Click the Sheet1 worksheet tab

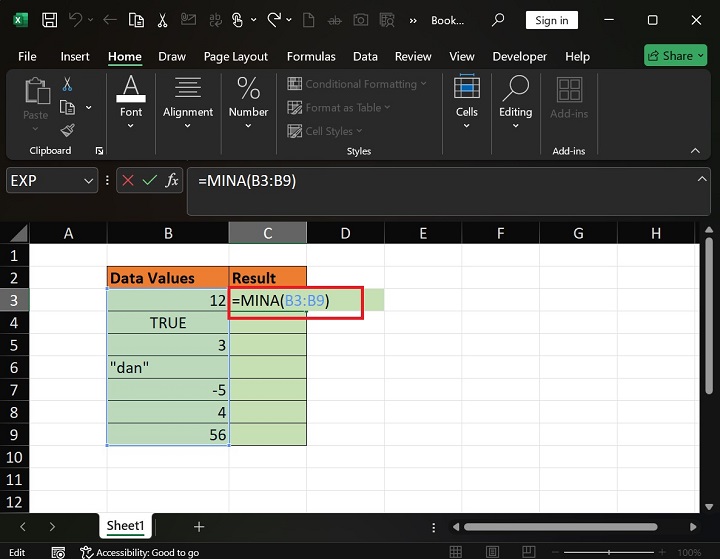pyautogui.click(x=126, y=526)
